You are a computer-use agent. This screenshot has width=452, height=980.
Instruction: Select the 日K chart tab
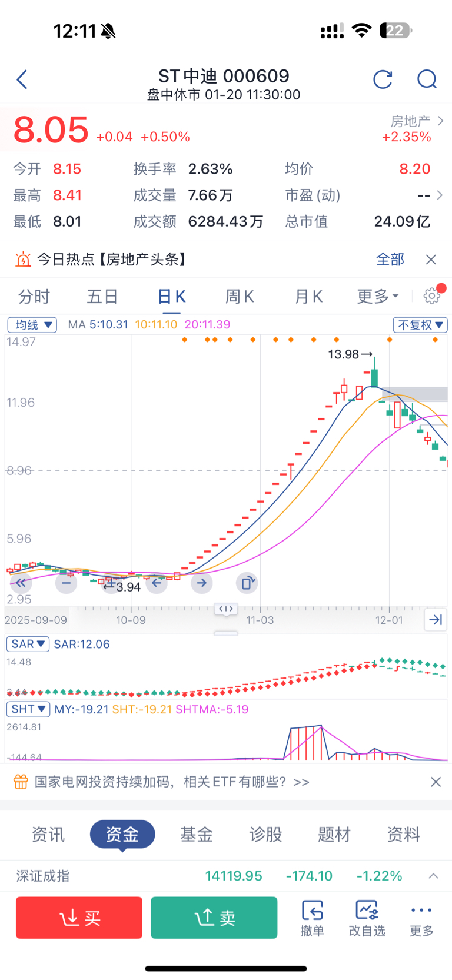click(x=172, y=296)
